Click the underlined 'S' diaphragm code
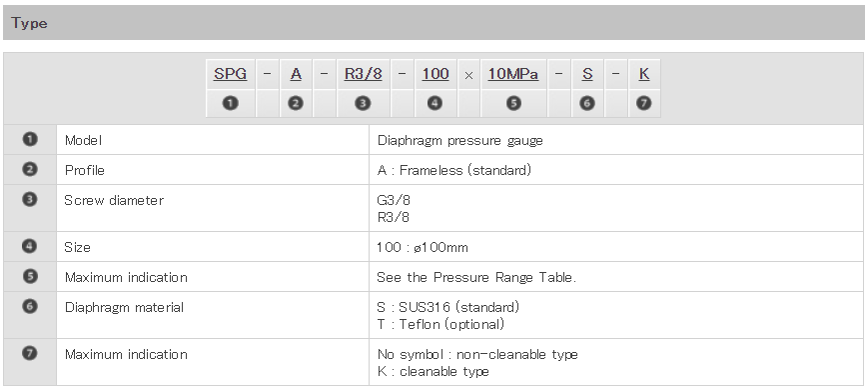Screen dimensions: 868x389 (588, 74)
